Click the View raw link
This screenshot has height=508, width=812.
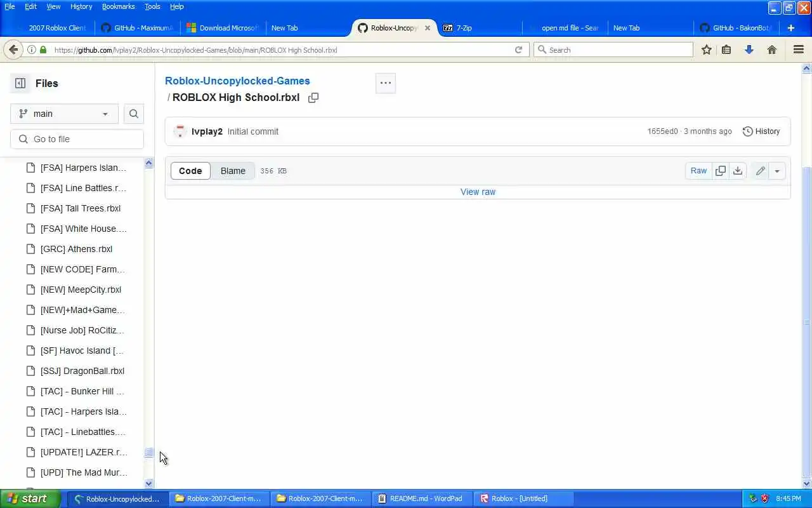pos(478,192)
